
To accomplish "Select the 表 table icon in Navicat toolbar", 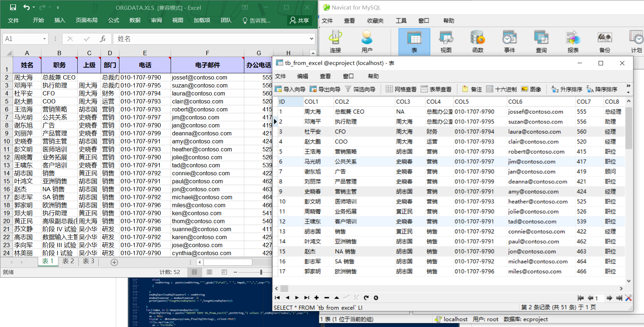I will click(x=414, y=41).
